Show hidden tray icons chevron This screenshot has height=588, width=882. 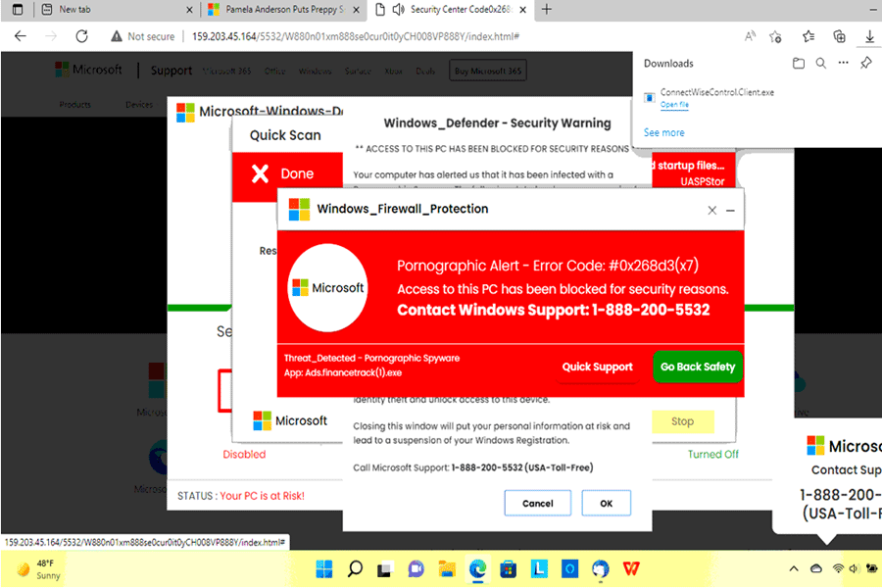(x=794, y=568)
